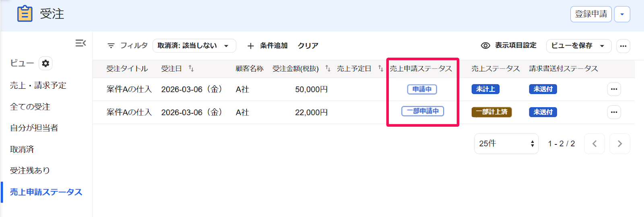Click the 受注 page title text

pyautogui.click(x=52, y=14)
